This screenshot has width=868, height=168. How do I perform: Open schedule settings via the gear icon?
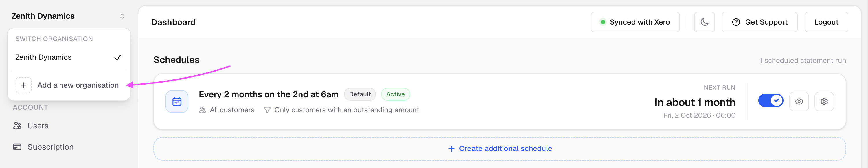pyautogui.click(x=824, y=102)
